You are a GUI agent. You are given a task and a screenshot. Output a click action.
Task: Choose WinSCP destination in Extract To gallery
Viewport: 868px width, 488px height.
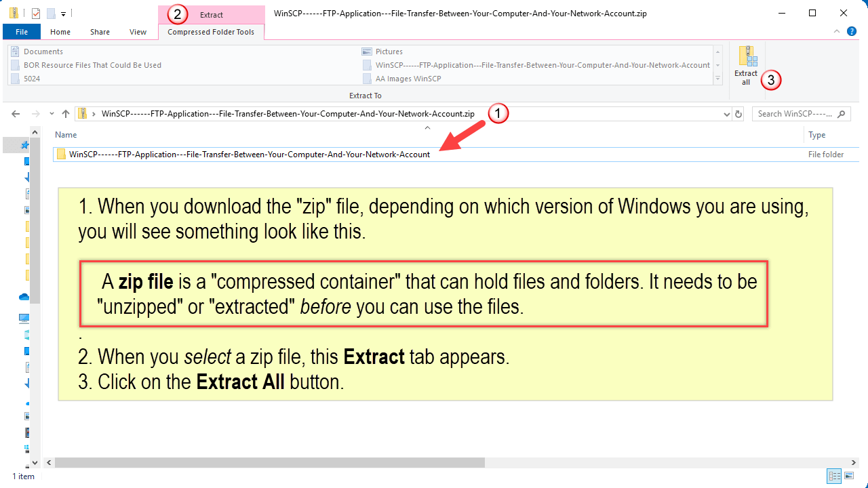pos(537,65)
